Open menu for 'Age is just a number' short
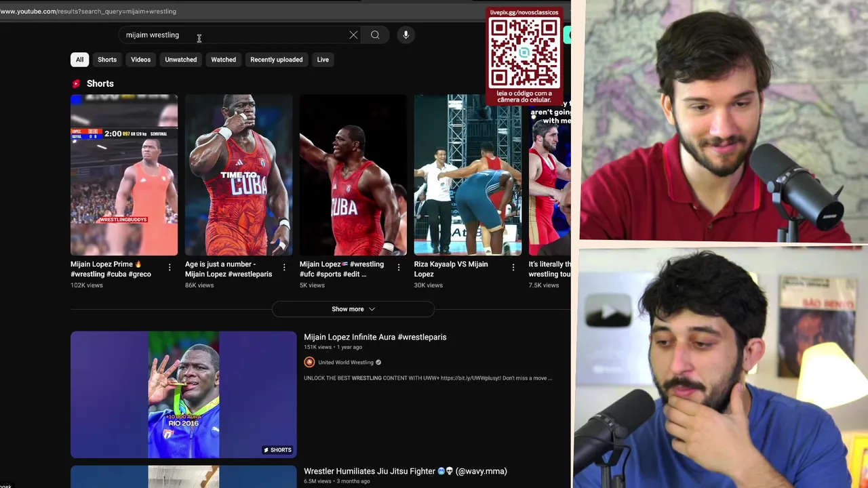The image size is (868, 488). (284, 268)
